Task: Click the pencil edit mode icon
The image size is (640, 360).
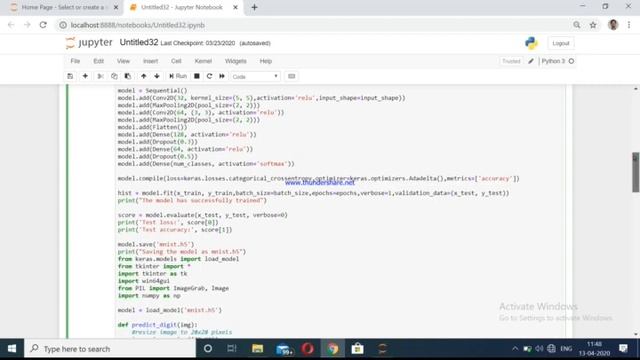Action: click(x=531, y=61)
